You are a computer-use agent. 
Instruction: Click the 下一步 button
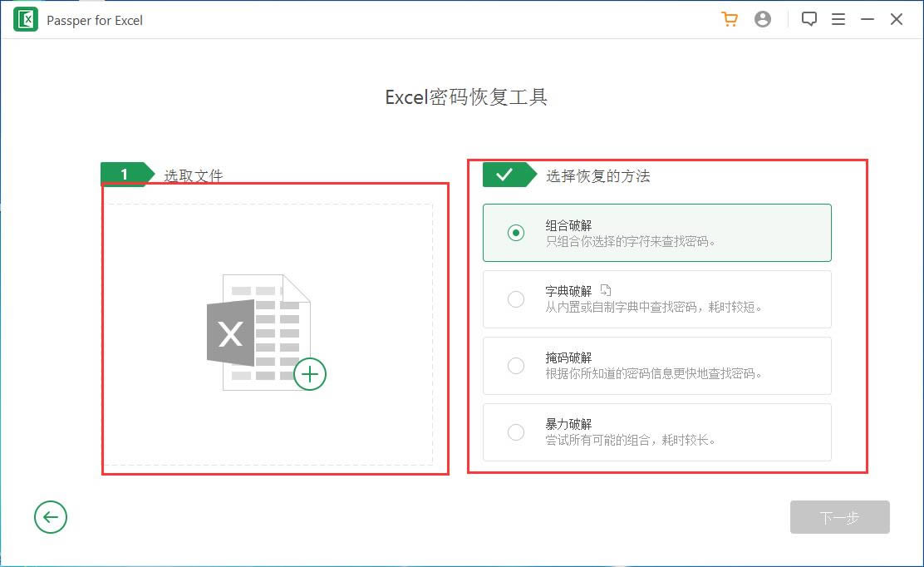840,517
